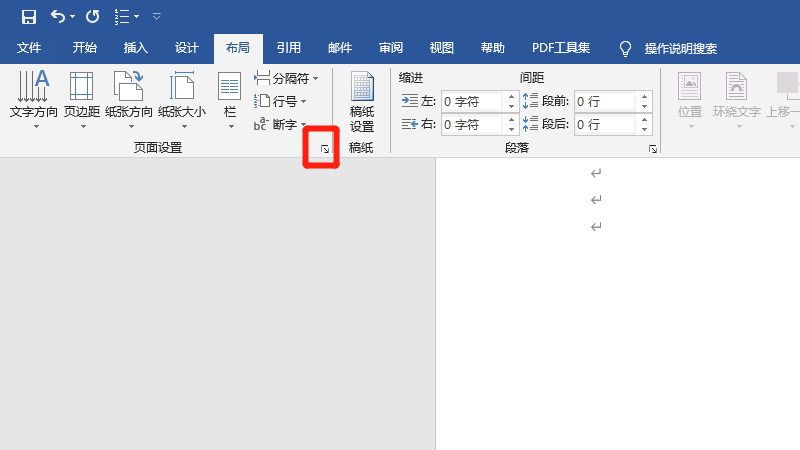Decrease the 段前 spacing value
This screenshot has height=450, width=800.
tap(644, 106)
